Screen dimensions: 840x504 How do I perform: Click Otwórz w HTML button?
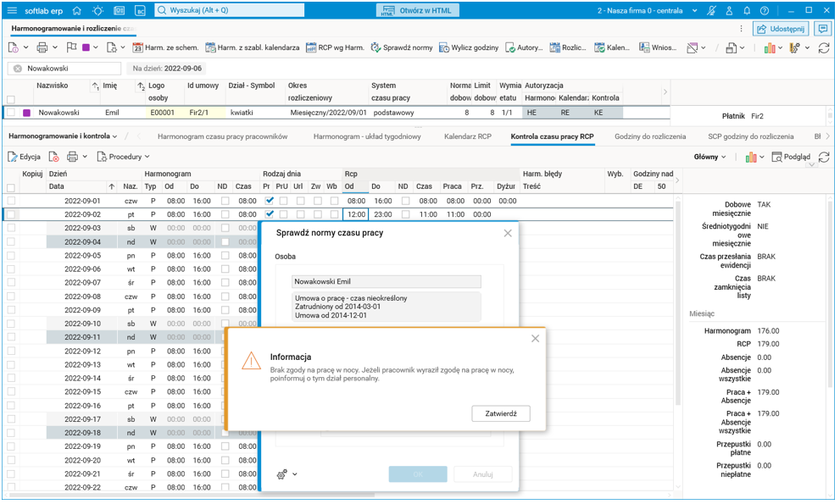pos(417,11)
